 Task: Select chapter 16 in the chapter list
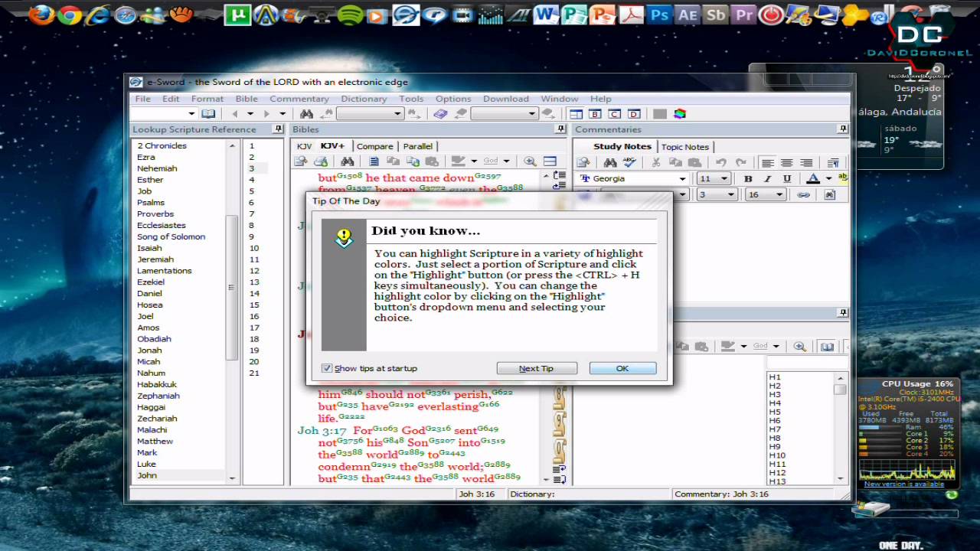coord(254,316)
